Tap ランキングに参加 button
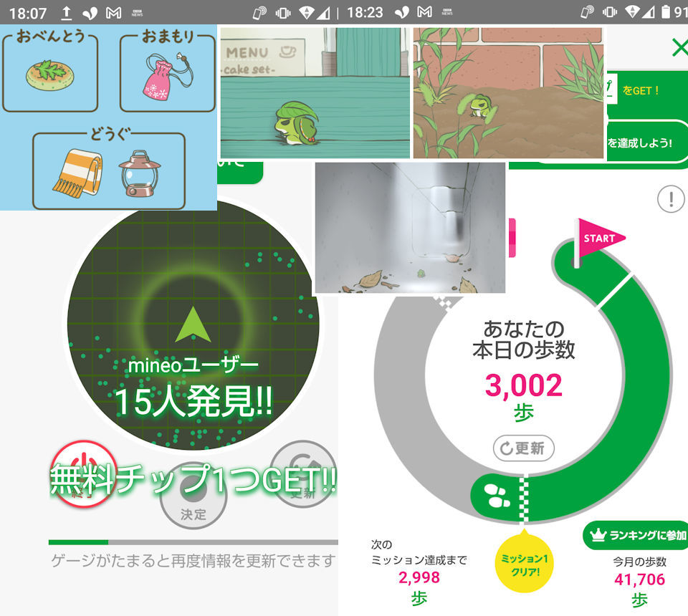688x616 pixels. coord(636,535)
